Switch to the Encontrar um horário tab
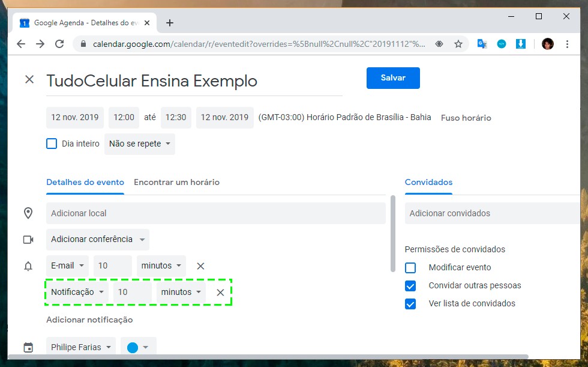 click(176, 183)
